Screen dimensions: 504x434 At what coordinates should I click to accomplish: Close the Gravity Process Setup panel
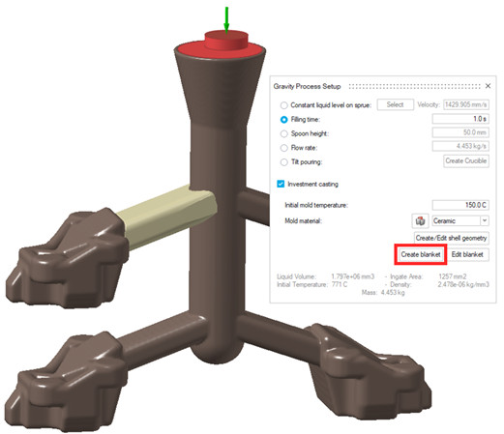(488, 86)
